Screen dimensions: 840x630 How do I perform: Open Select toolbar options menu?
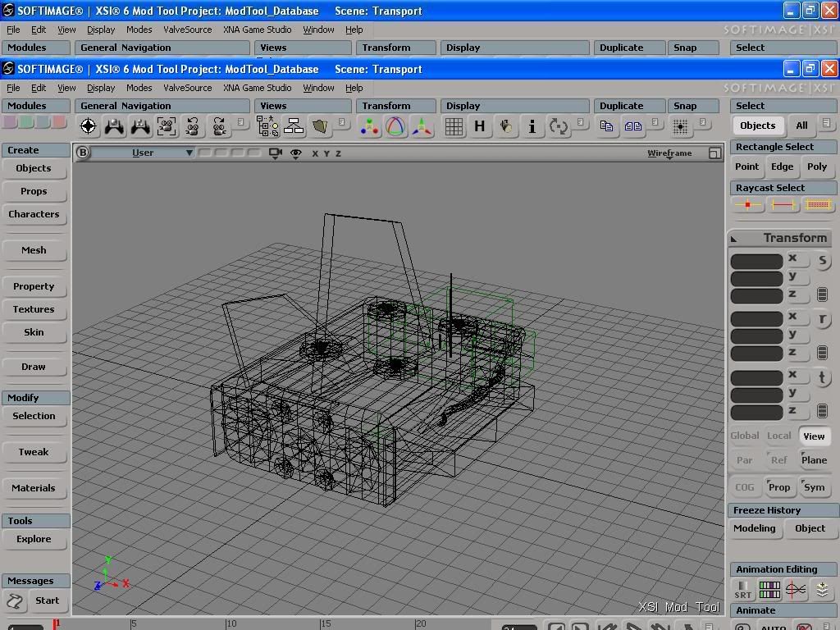pyautogui.click(x=826, y=123)
